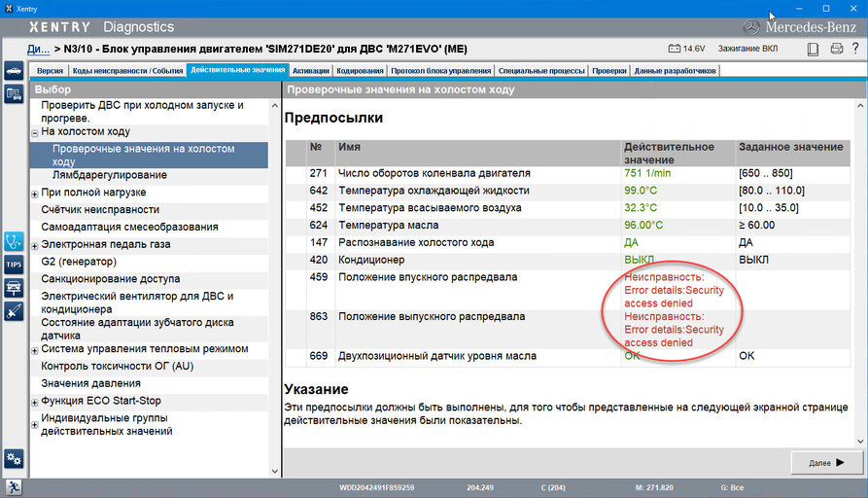Click 'Двухпозиционный датчик уровня масла' row
868x498 pixels.
tap(568, 356)
